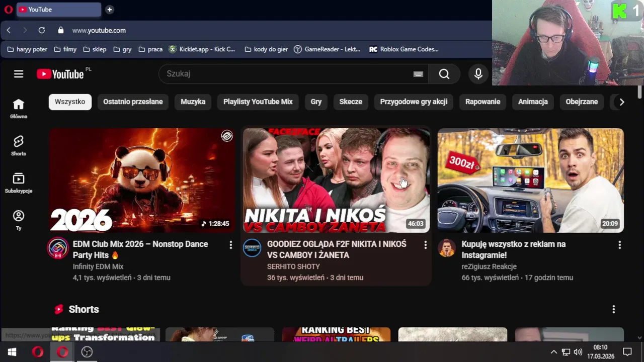
Task: Open the on-screen keyboard icon in search box
Action: 418,74
